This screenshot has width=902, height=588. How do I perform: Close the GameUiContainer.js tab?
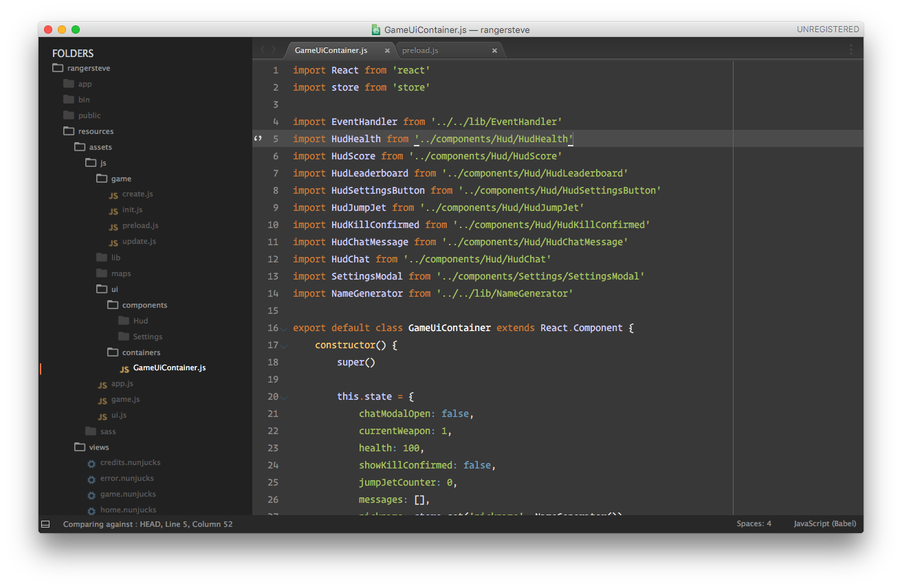pos(387,51)
